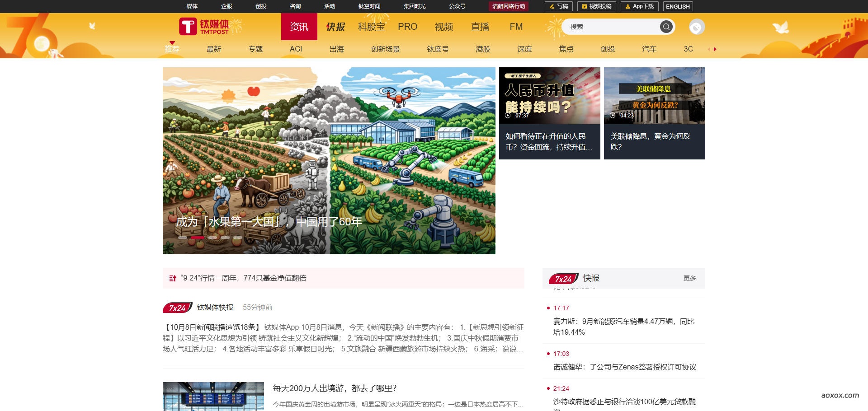Click the pinned-top icon beside 9·24 headline
Image resolution: width=868 pixels, height=411 pixels.
pos(172,278)
